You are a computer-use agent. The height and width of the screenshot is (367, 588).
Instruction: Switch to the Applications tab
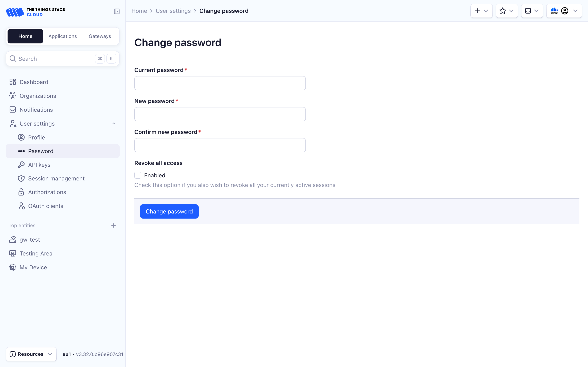[x=62, y=36]
